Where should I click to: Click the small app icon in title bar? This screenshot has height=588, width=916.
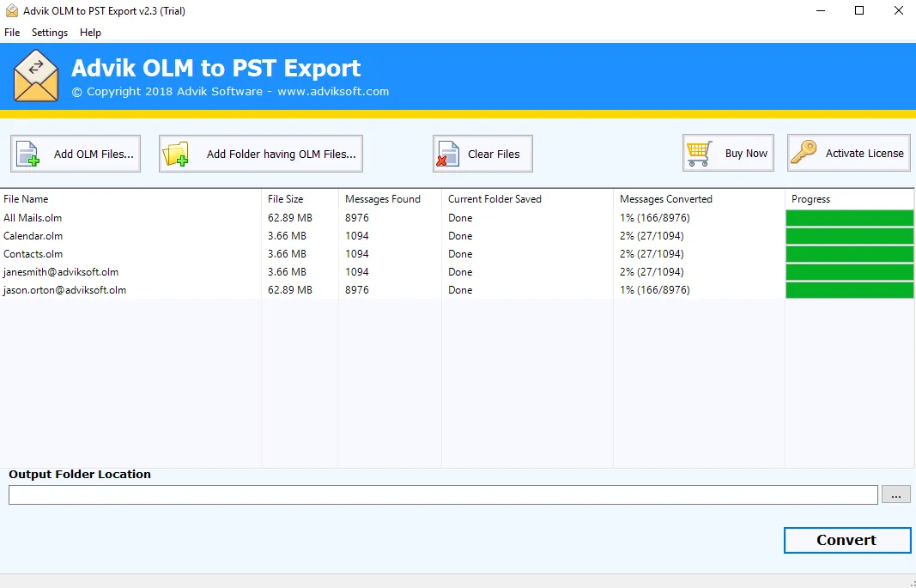coord(11,11)
